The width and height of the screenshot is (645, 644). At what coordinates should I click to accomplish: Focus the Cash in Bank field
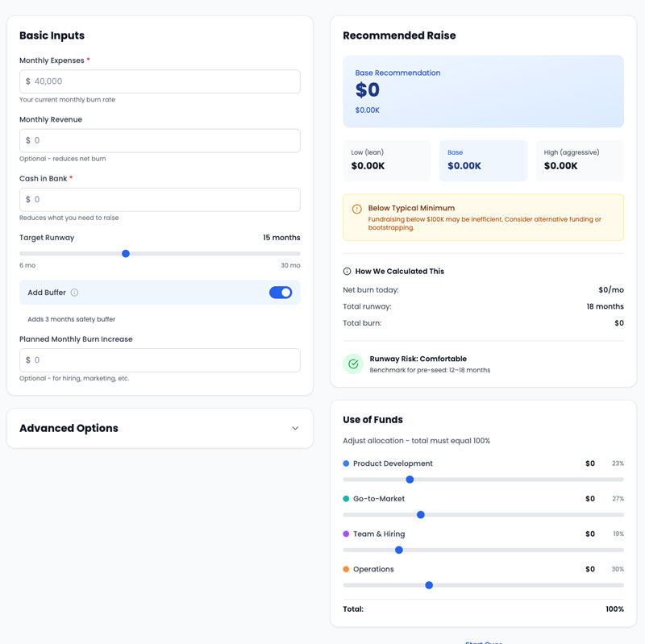(x=160, y=199)
